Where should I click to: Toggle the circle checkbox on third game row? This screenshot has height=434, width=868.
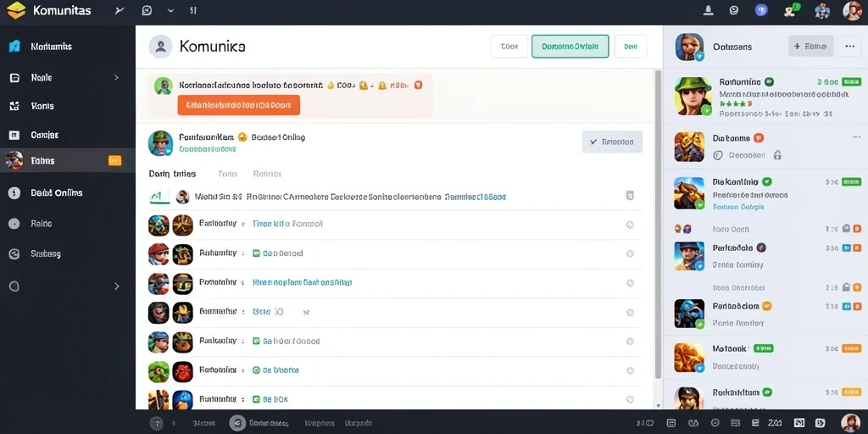(630, 283)
